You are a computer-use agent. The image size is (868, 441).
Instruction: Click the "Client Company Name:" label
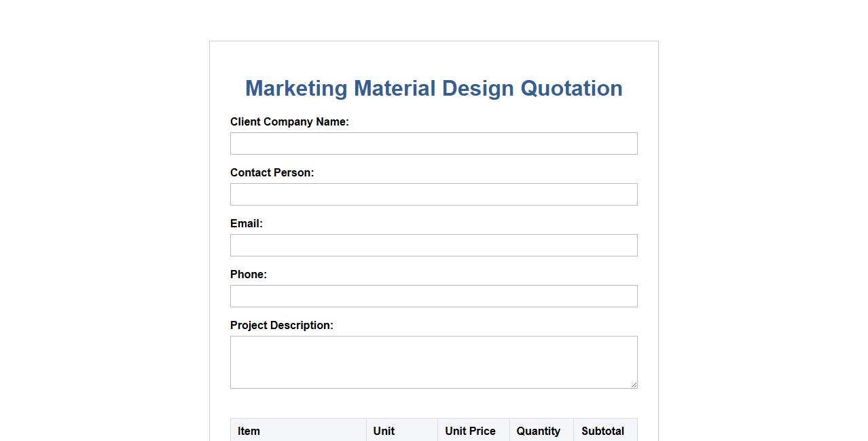click(x=289, y=122)
